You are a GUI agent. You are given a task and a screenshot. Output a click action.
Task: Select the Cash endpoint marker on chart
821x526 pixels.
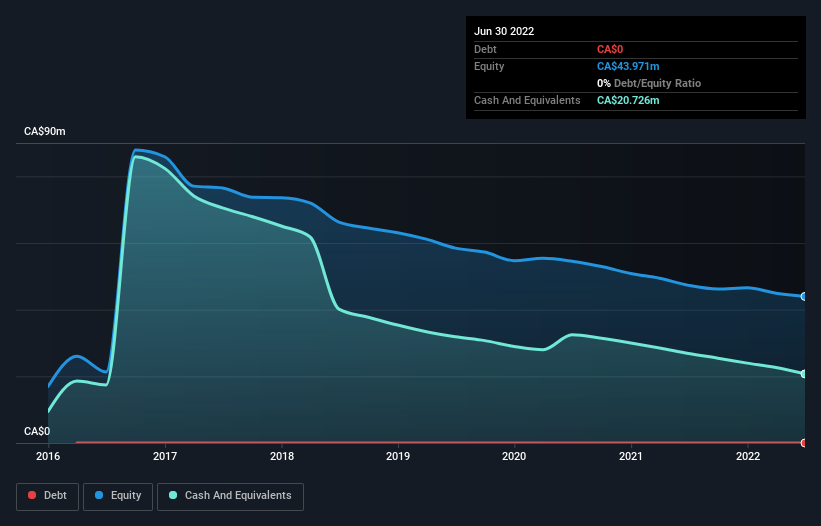point(804,374)
